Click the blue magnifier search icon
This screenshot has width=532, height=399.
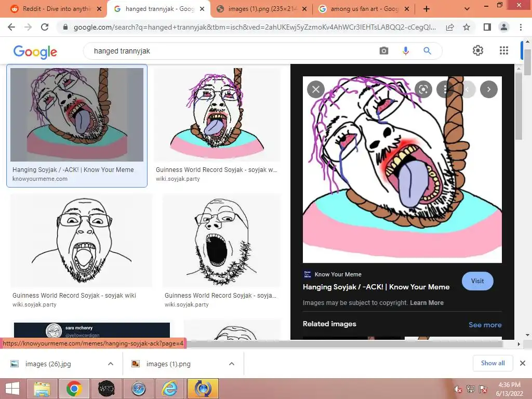[x=427, y=51]
